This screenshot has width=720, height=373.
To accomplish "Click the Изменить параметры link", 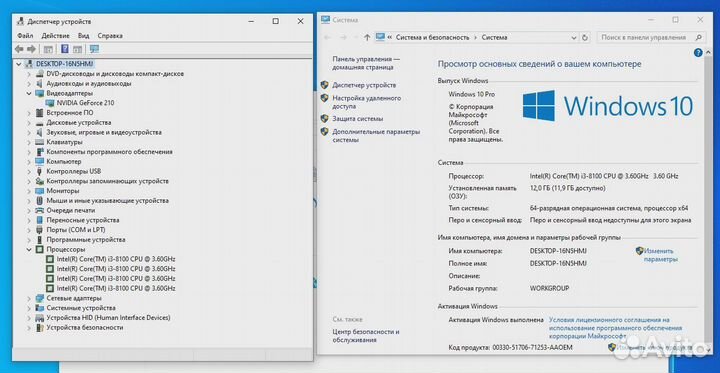I will point(660,255).
